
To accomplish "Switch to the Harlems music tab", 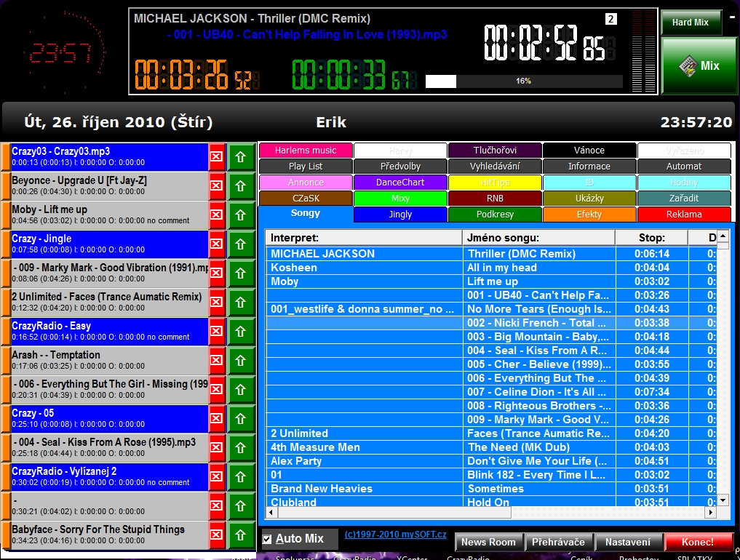I will coord(306,151).
